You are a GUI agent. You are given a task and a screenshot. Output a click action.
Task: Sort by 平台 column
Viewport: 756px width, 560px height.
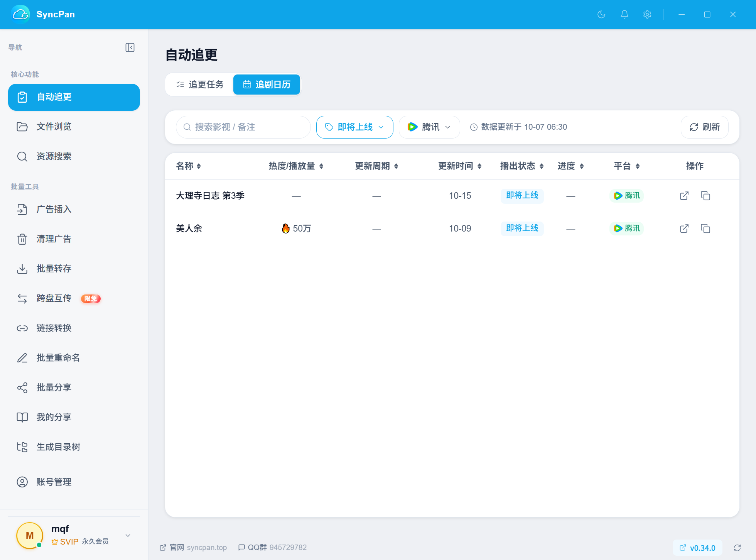click(x=627, y=166)
